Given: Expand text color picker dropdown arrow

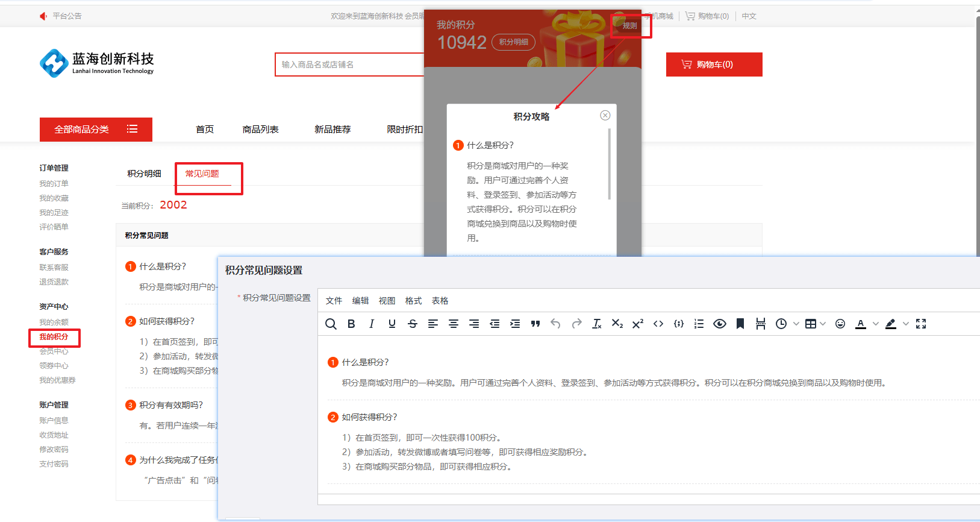Looking at the screenshot, I should pos(876,324).
